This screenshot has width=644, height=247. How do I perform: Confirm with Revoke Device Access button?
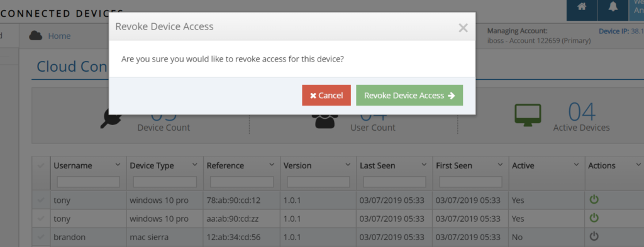click(x=409, y=95)
